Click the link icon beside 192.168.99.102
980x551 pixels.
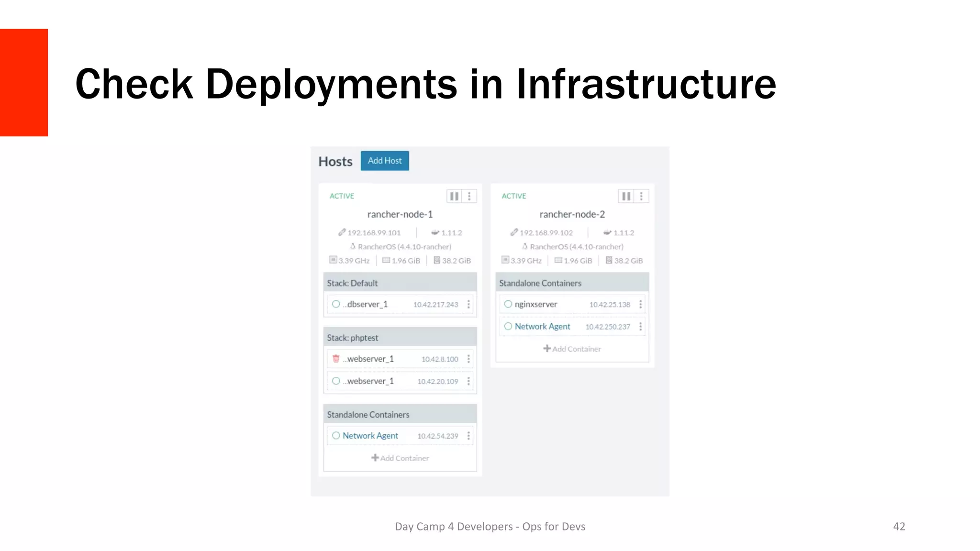[514, 232]
